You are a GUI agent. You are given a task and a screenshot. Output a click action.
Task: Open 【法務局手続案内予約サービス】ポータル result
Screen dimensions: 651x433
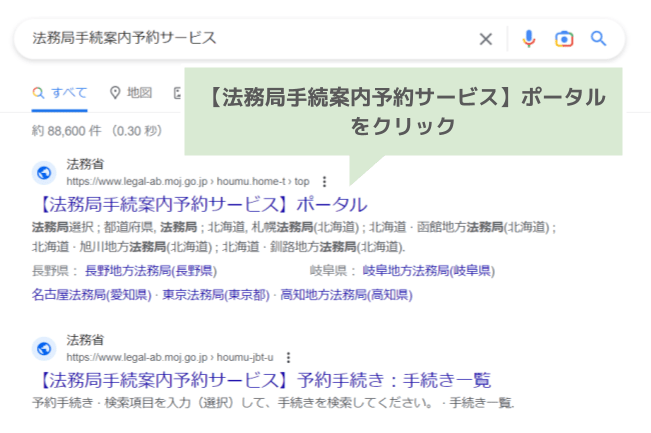click(x=200, y=204)
